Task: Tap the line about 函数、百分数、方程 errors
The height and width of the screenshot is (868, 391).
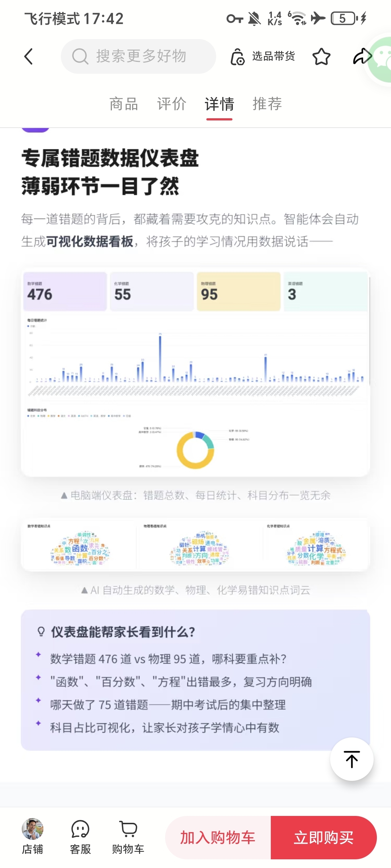Action: (x=181, y=682)
